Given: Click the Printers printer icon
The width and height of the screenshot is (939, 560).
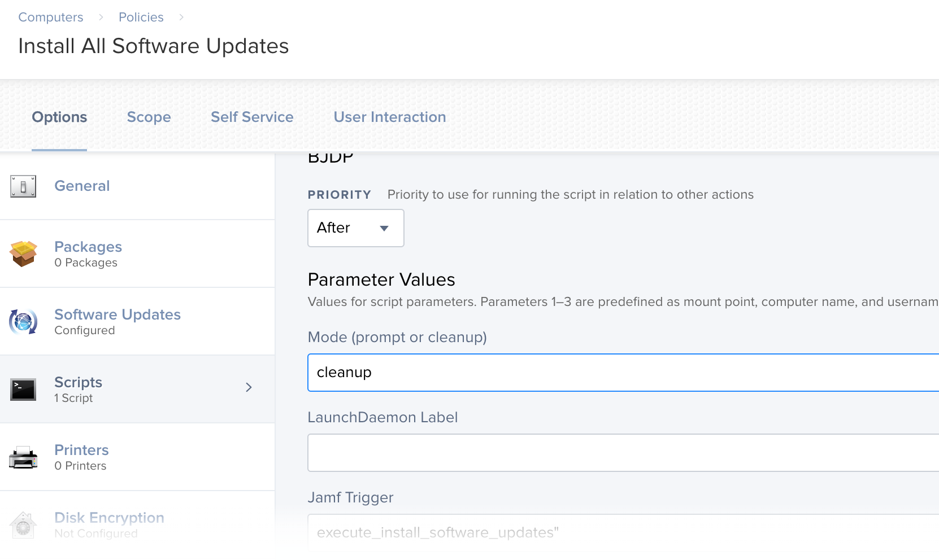Looking at the screenshot, I should [23, 457].
